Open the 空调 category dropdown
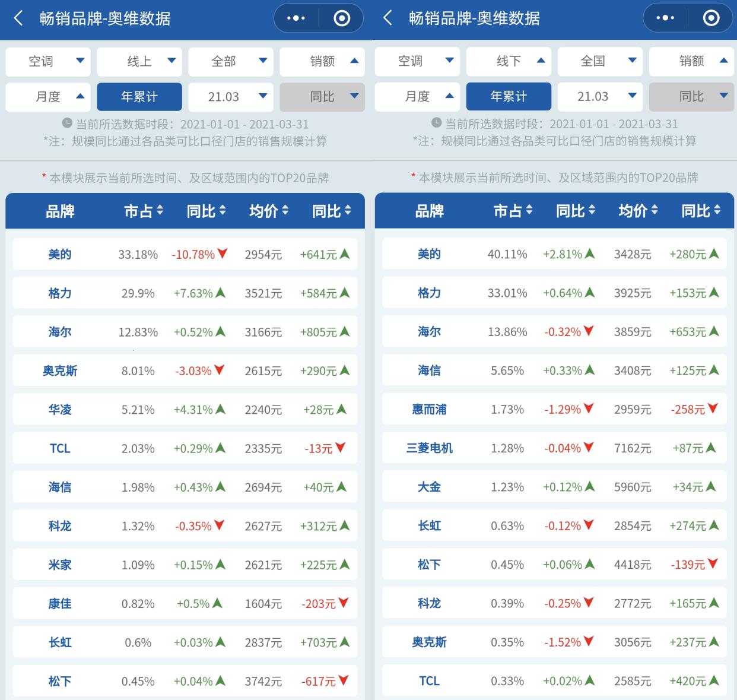Viewport: 737px width, 700px height. [48, 61]
